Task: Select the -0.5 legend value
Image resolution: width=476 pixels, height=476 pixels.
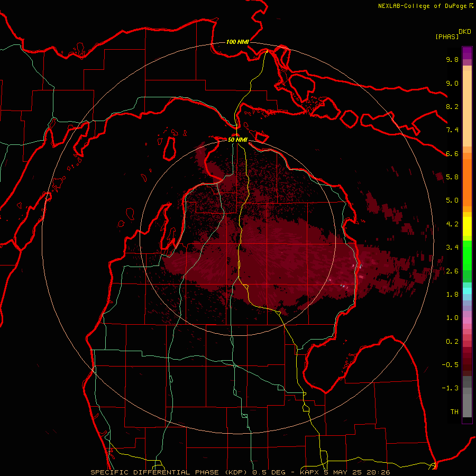Action: (x=450, y=365)
